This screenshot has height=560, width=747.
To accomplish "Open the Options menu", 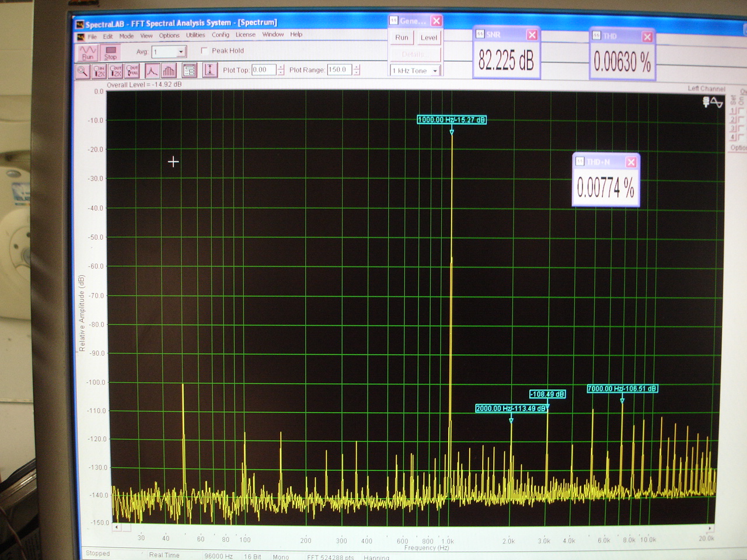I will [x=169, y=36].
